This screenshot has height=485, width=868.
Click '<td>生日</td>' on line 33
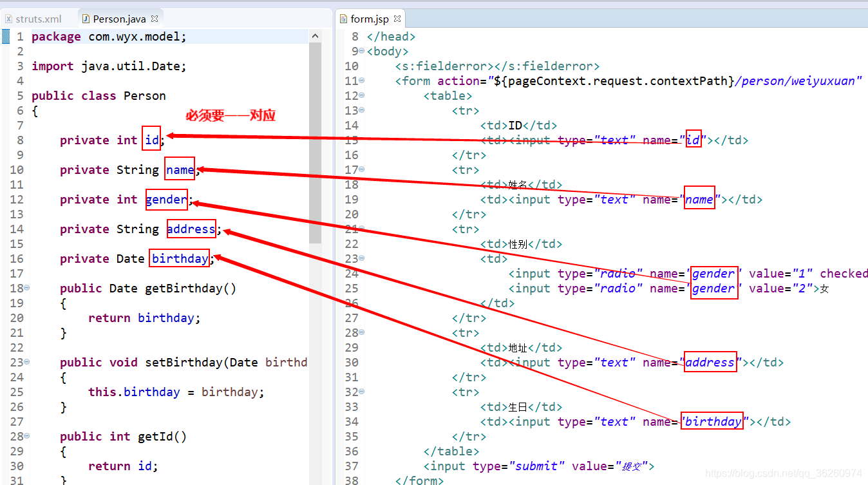tap(521, 407)
